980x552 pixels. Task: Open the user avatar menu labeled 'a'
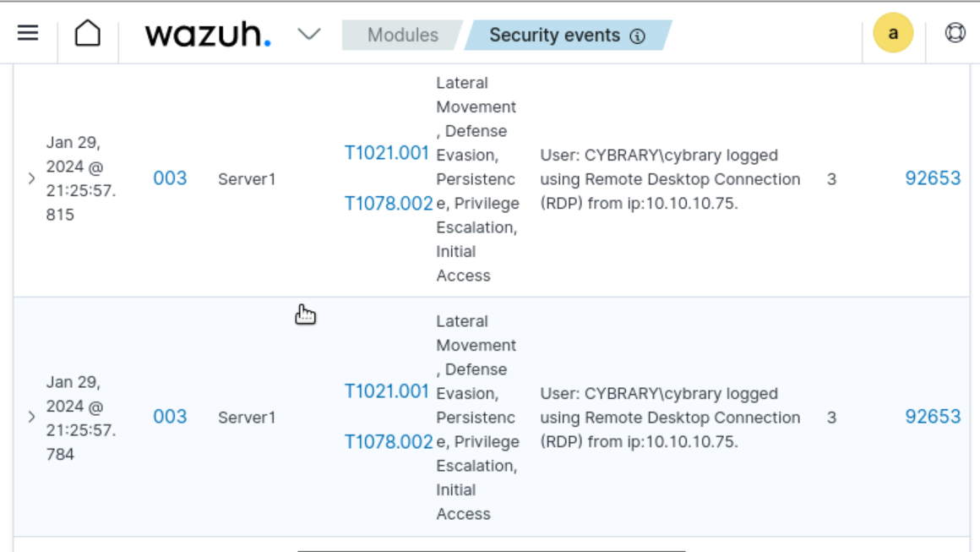(893, 35)
